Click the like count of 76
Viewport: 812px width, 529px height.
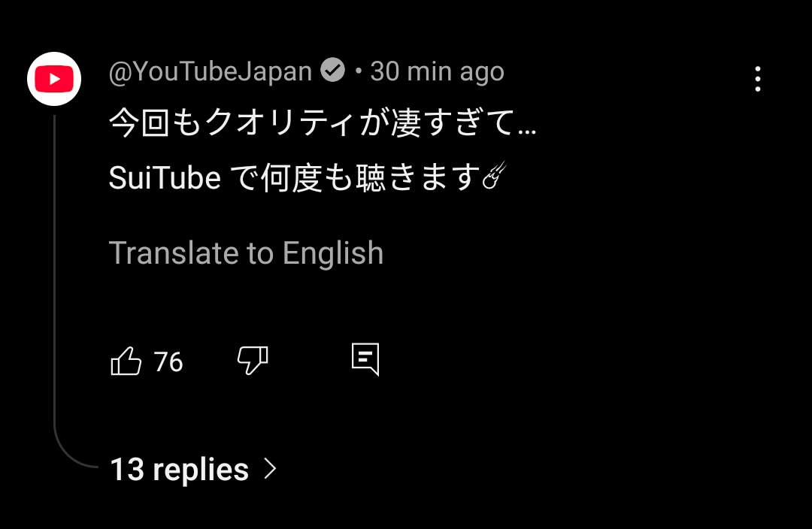coord(168,362)
